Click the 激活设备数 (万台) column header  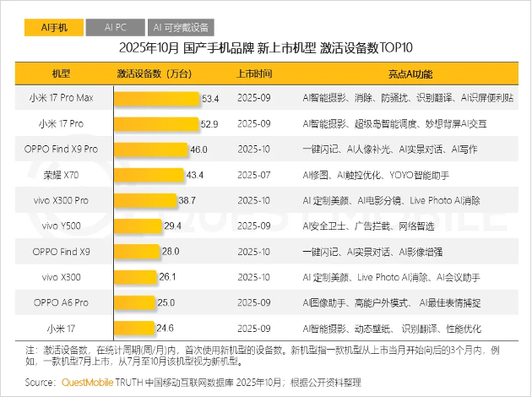click(x=155, y=73)
